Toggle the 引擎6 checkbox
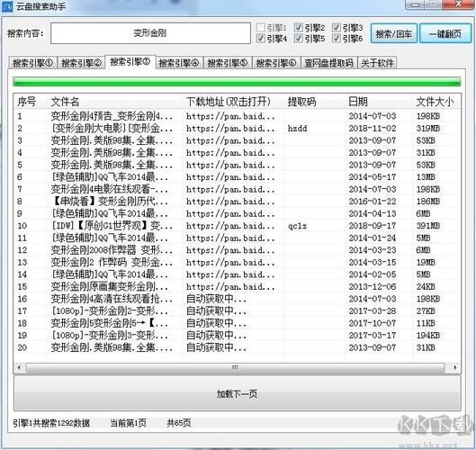This screenshot has height=450, width=476. [336, 39]
